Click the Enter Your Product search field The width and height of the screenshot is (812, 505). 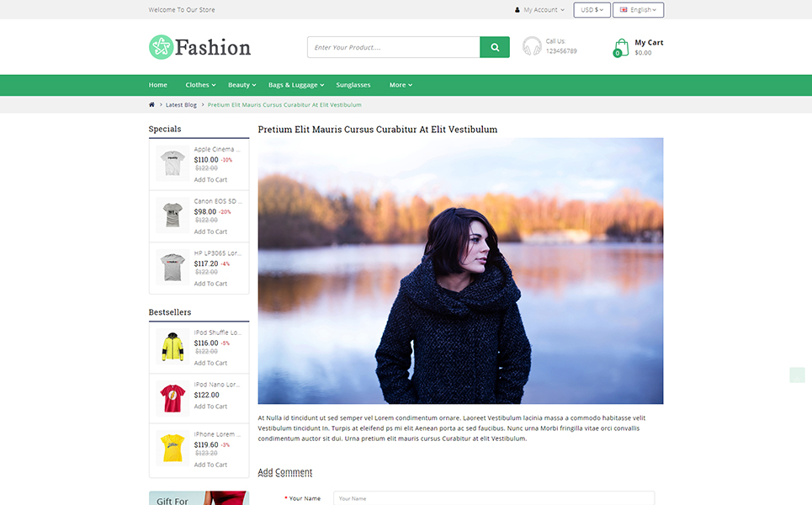coord(394,47)
